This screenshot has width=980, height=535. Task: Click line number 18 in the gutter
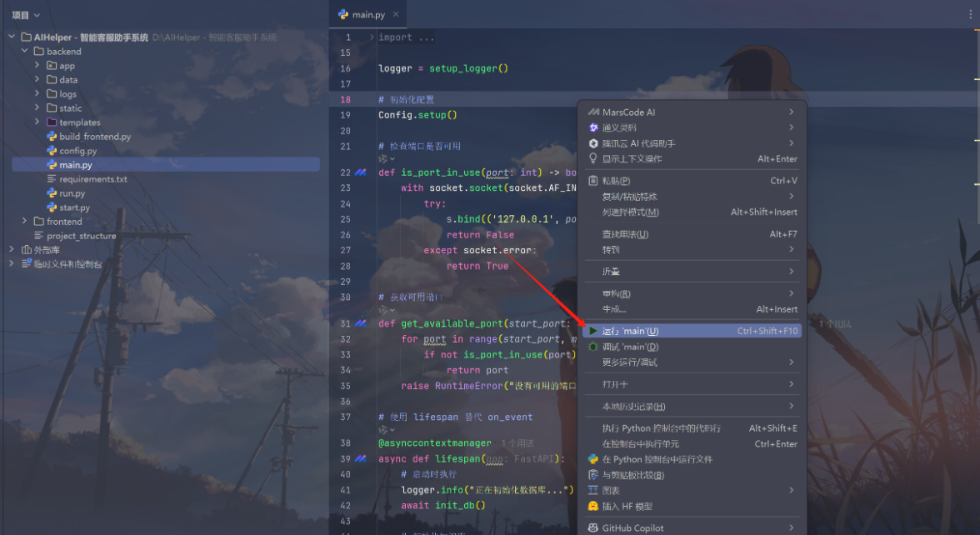pyautogui.click(x=346, y=99)
